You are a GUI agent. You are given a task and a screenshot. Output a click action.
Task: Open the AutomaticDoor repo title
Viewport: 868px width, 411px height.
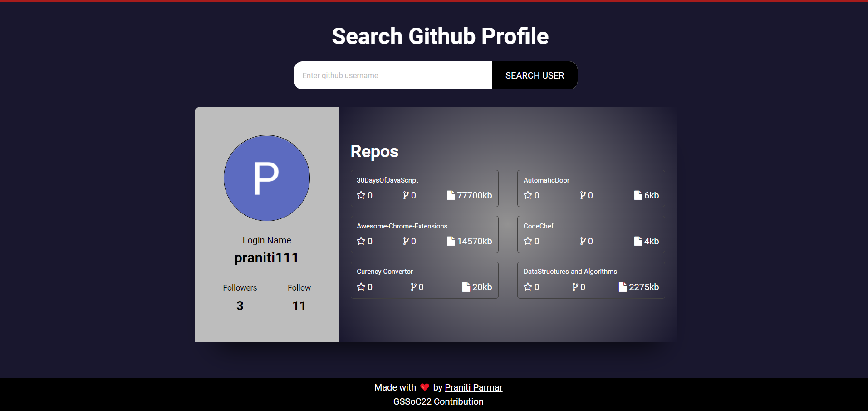pos(546,180)
